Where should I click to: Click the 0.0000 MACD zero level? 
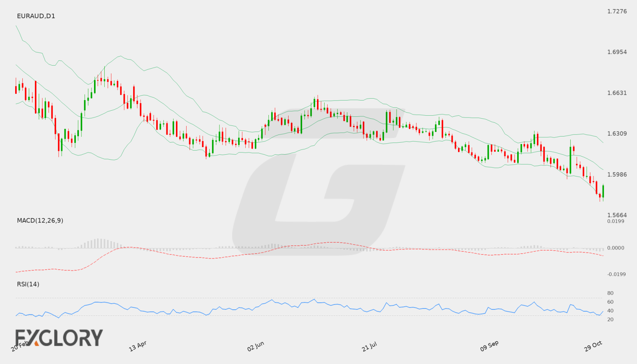coord(615,248)
